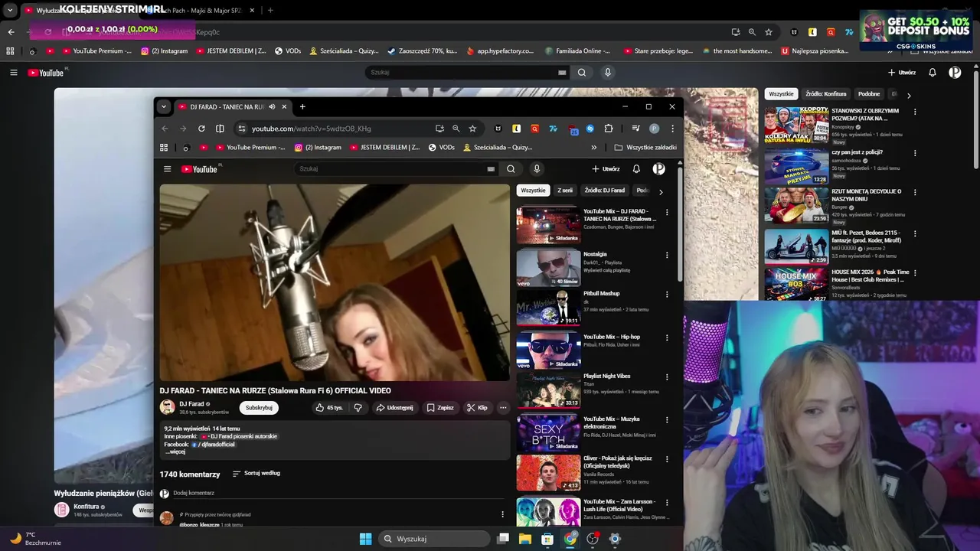
Task: Select the Źródło: DJ Farad chip
Action: pos(605,191)
